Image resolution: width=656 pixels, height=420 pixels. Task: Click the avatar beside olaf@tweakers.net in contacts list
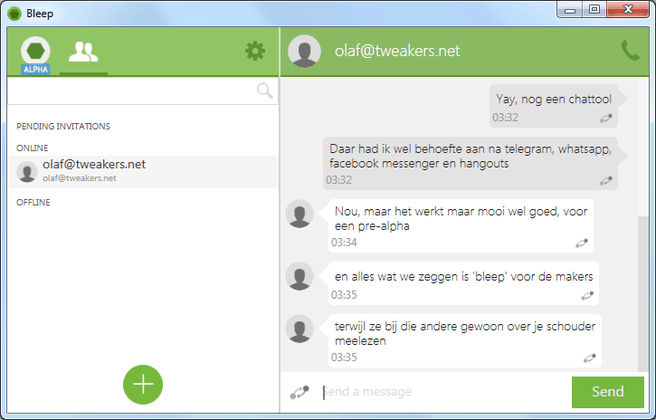click(27, 172)
